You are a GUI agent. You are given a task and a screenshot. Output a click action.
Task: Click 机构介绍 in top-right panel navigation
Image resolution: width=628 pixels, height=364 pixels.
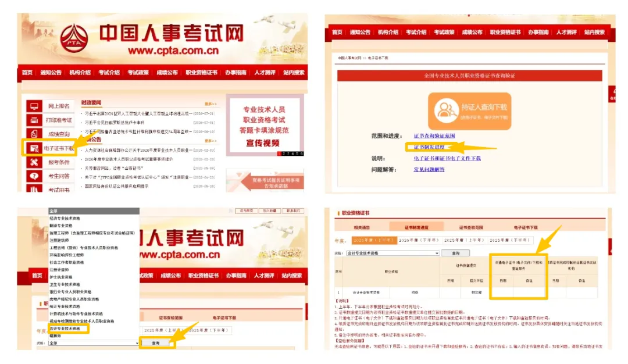[x=388, y=32]
